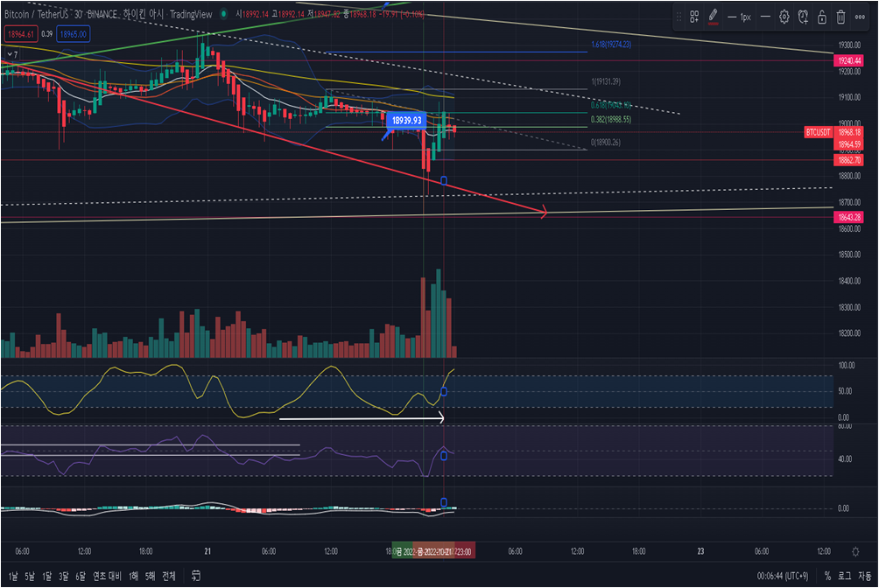Select the 3달 time range
Screen dimensions: 879x588
pyautogui.click(x=64, y=577)
